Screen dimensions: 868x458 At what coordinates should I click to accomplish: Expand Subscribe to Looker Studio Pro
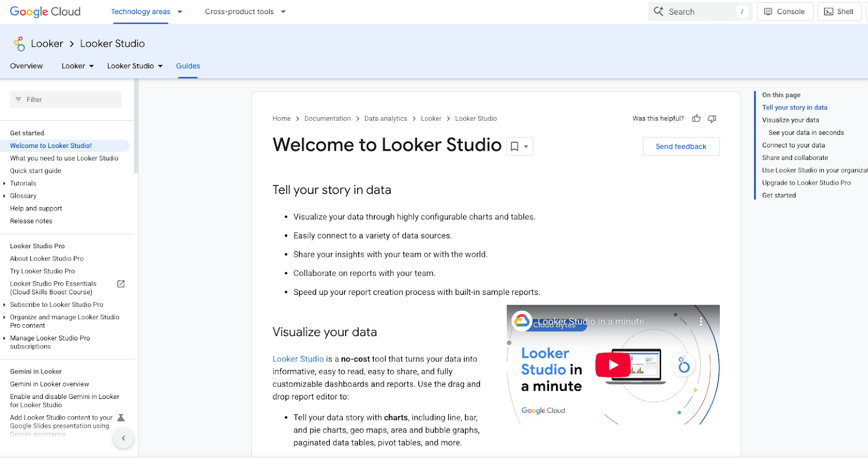coord(4,305)
